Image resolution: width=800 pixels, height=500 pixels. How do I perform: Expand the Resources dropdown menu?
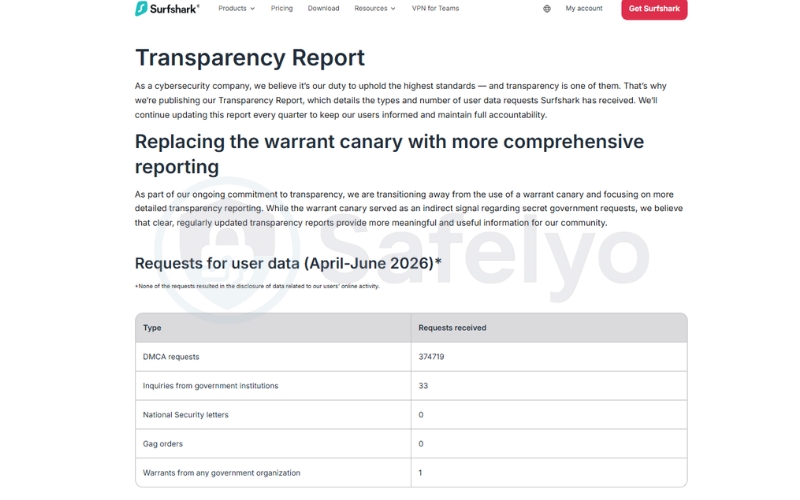coord(374,8)
